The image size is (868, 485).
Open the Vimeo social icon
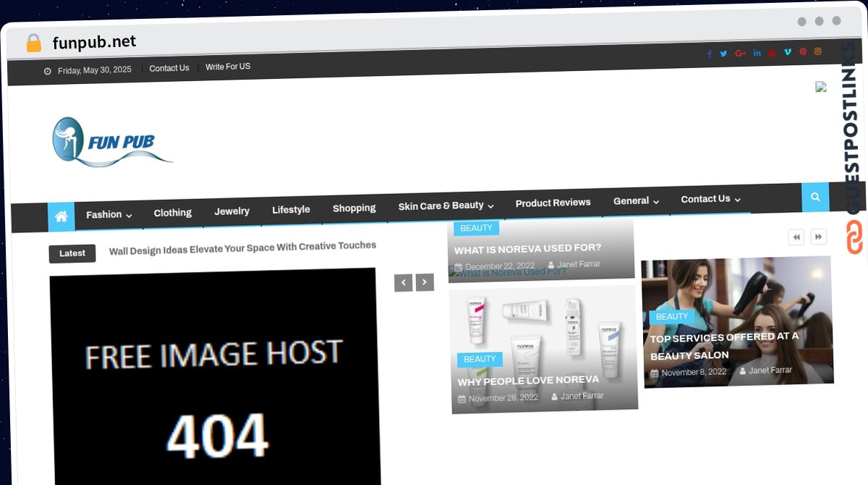787,52
